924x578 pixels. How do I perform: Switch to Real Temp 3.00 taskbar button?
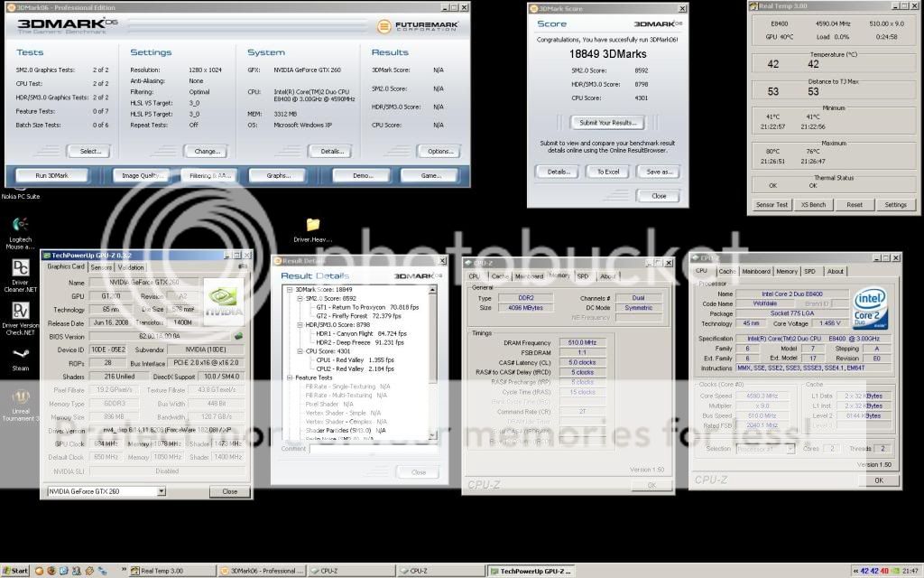point(172,571)
